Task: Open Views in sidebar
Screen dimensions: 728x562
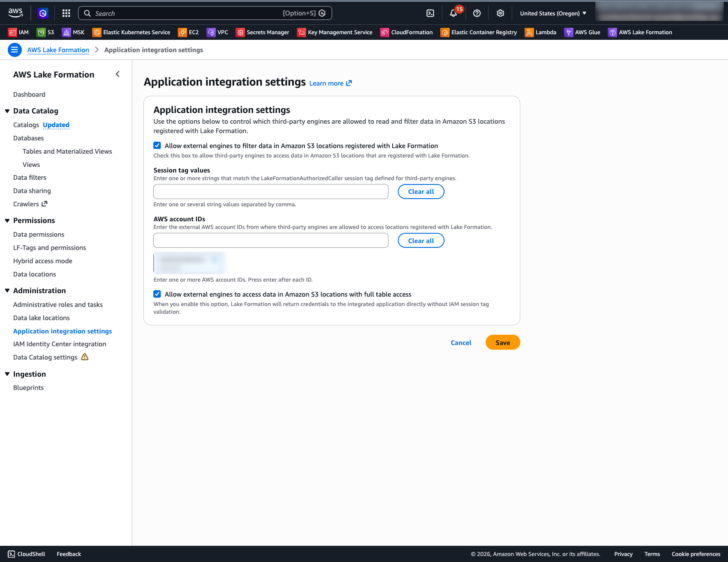Action: 31,164
